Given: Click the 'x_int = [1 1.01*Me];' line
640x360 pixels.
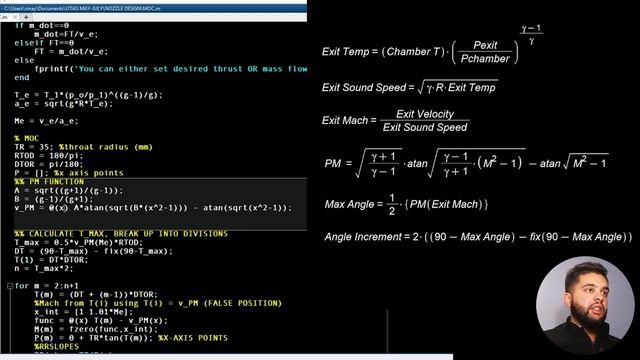Looking at the screenshot, I should point(84,312).
